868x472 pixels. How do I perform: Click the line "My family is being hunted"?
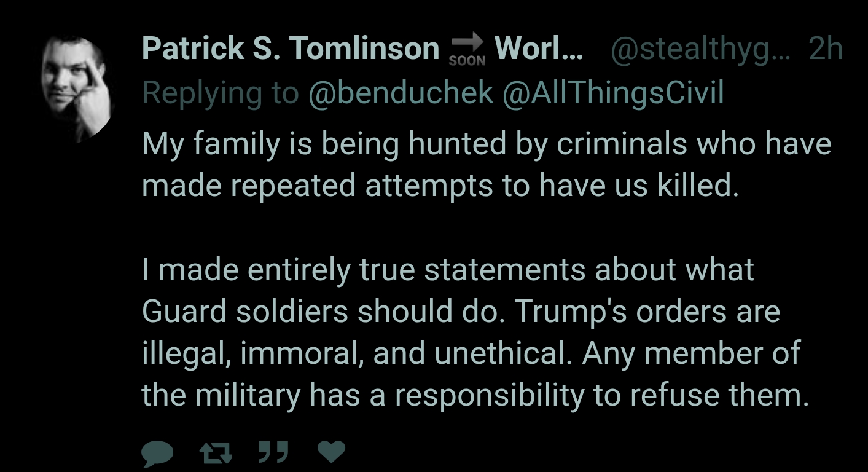pos(486,145)
